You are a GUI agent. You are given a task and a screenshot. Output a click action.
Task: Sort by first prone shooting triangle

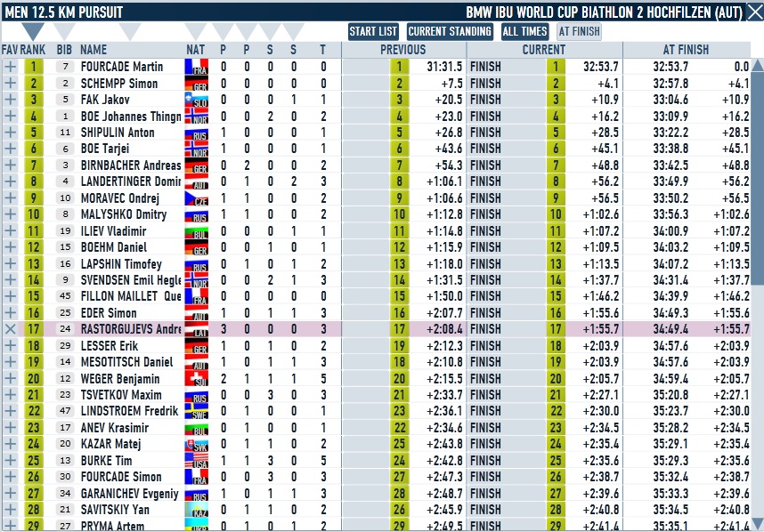[223, 30]
